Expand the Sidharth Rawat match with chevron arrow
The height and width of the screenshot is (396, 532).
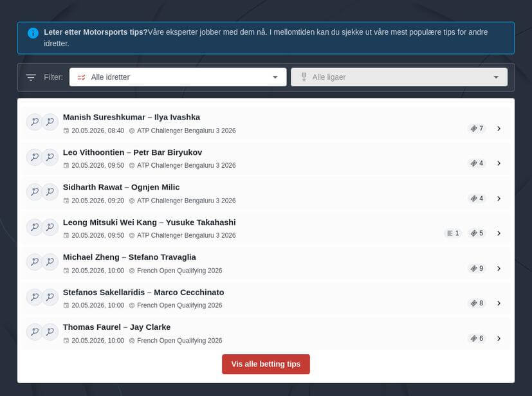[x=499, y=199]
